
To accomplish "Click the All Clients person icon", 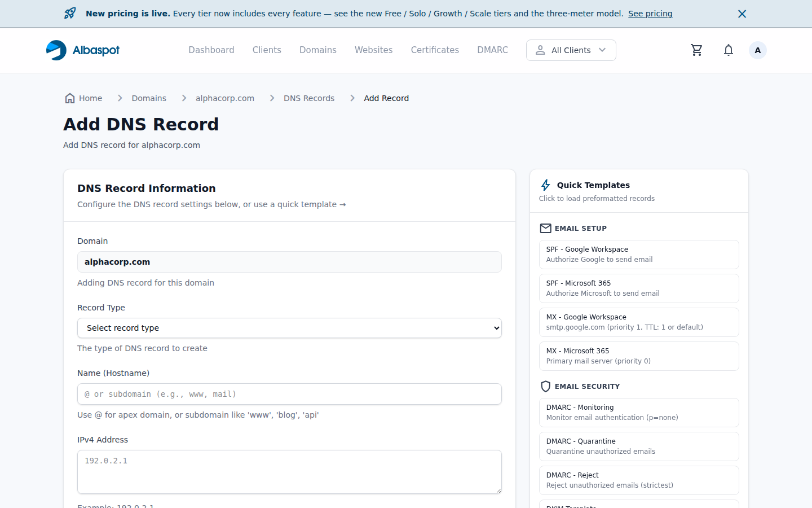I will (x=540, y=50).
